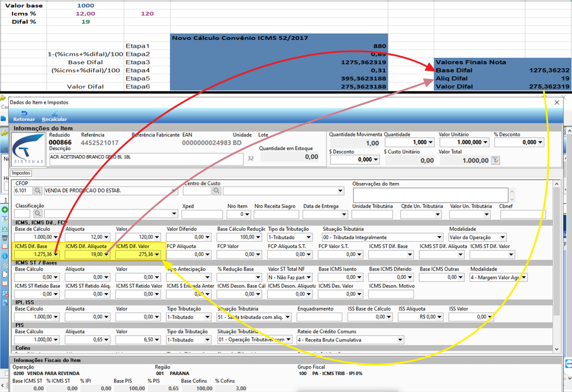This screenshot has height=392, width=572.
Task: Open the ICMS Dif. Base dropdown arrow
Action: 55,254
